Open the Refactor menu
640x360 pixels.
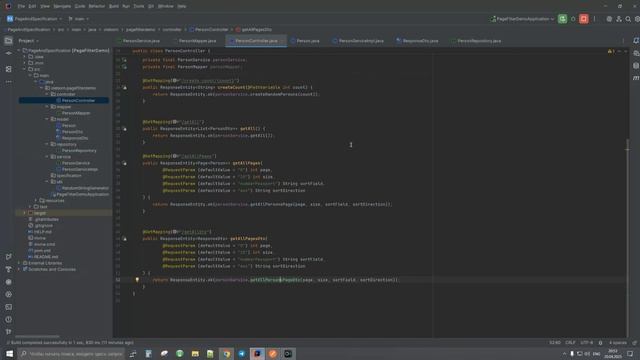pyautogui.click(x=97, y=6)
